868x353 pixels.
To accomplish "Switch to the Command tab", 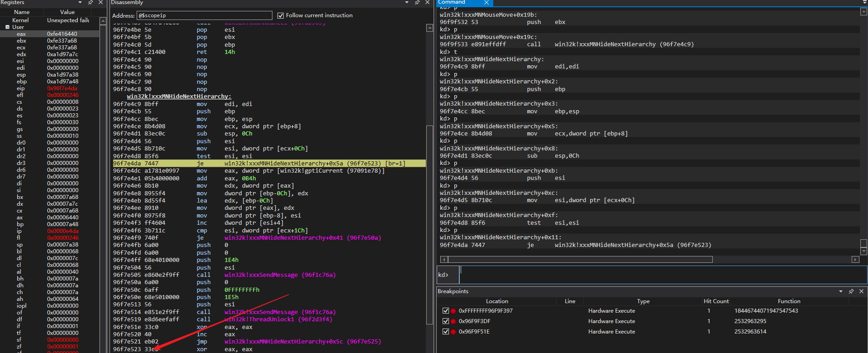I will 453,3.
